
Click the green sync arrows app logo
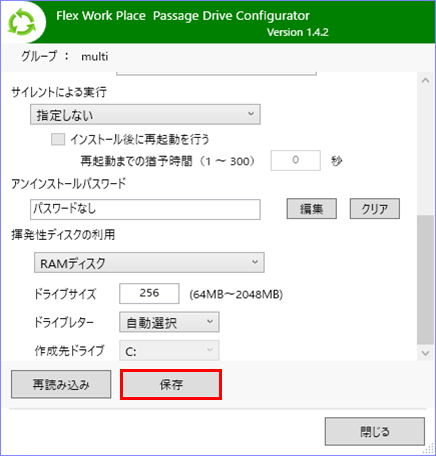(x=22, y=23)
